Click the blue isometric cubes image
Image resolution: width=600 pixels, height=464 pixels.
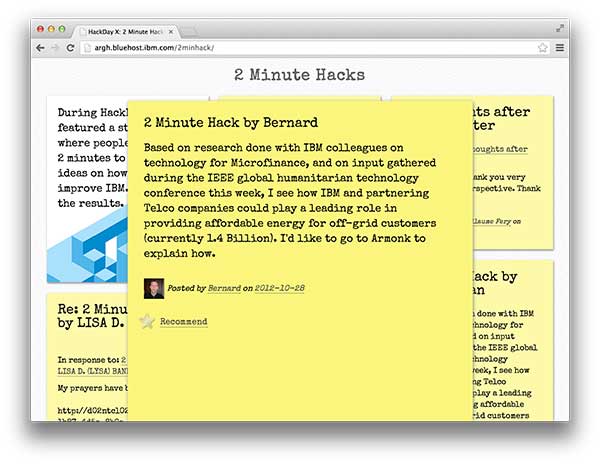pos(85,248)
